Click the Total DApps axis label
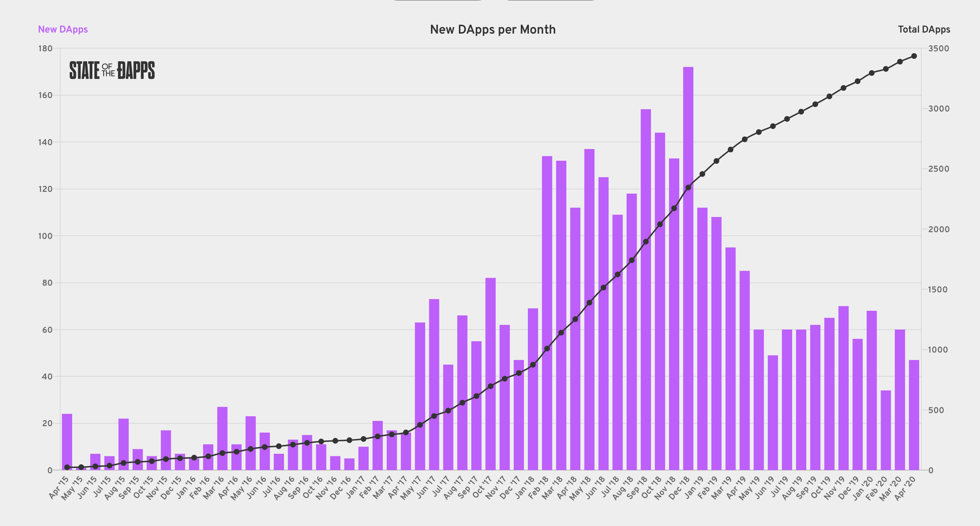The image size is (980, 526). point(924,29)
